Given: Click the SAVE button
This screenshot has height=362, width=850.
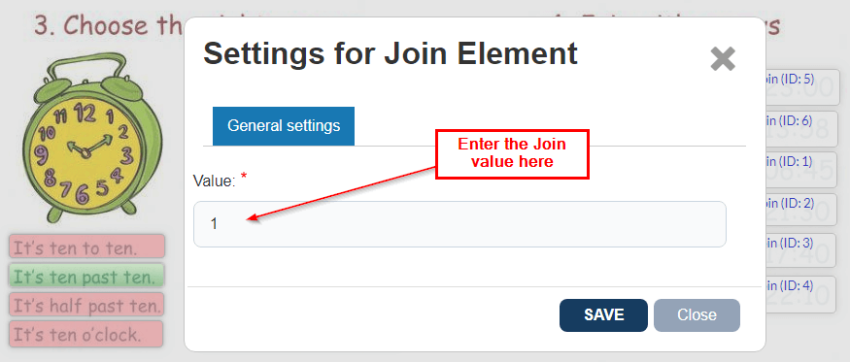Looking at the screenshot, I should pos(603,315).
